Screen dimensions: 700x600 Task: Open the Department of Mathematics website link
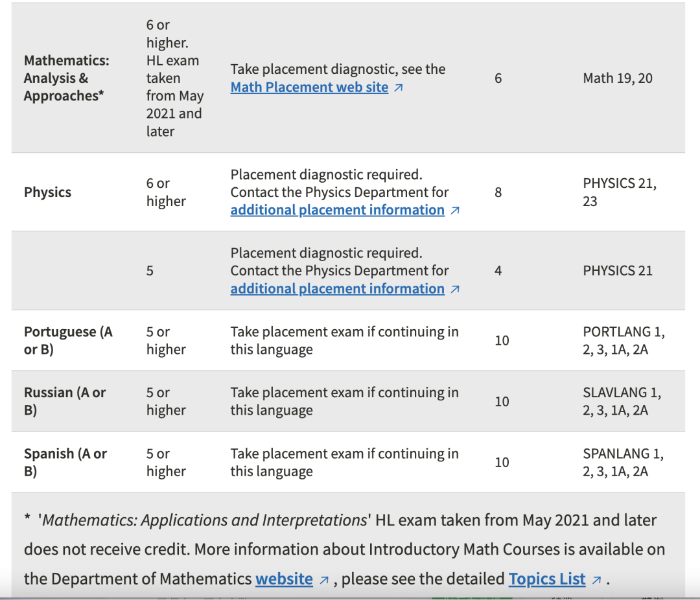pyautogui.click(x=284, y=579)
